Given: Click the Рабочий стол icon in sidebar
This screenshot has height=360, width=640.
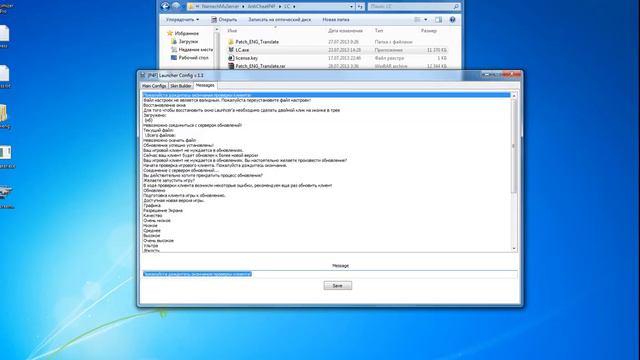Looking at the screenshot, I should (x=174, y=58).
